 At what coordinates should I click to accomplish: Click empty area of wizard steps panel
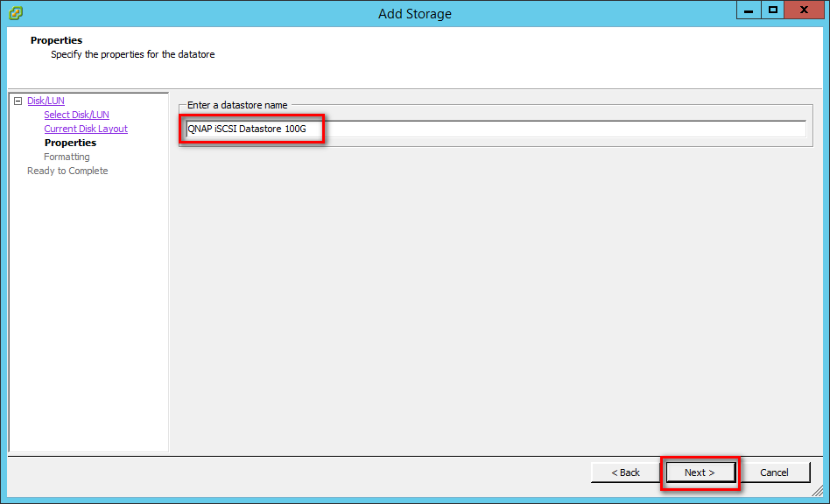pos(88,315)
